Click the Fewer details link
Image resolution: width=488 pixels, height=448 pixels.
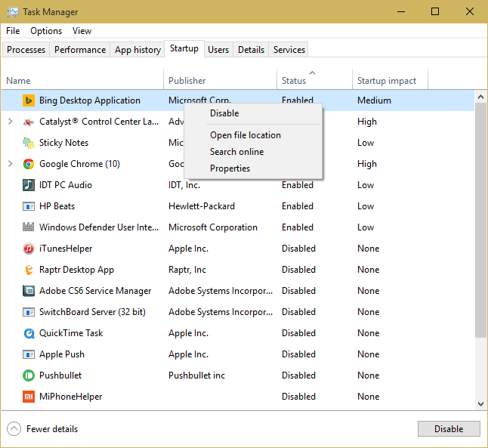(x=52, y=429)
